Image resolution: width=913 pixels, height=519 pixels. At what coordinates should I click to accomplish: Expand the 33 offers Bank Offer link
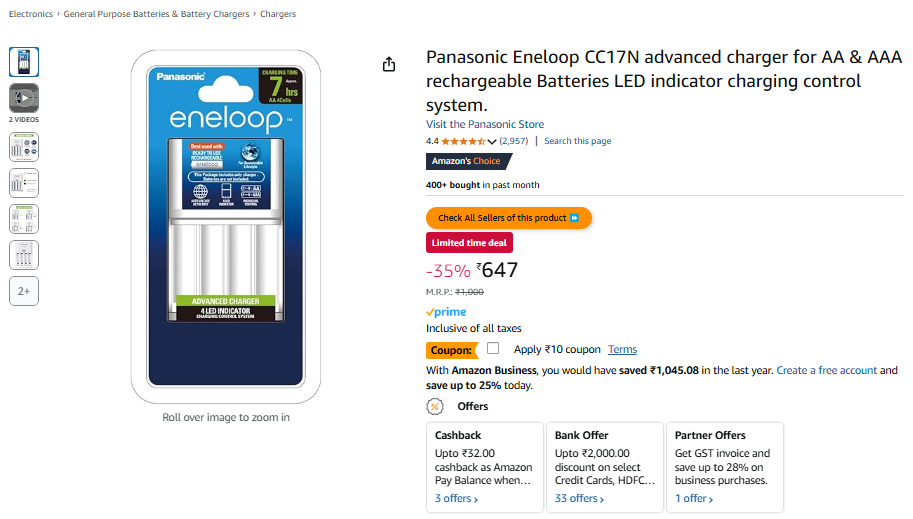coord(579,499)
